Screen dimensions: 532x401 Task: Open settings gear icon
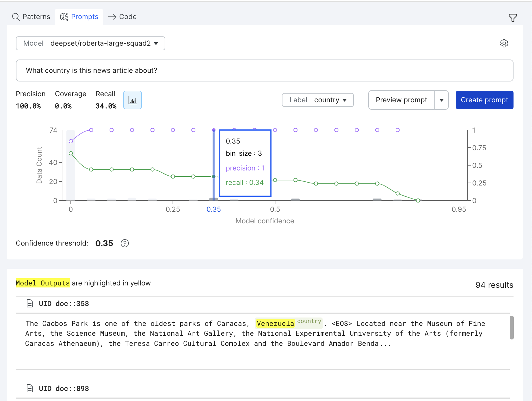coord(504,43)
